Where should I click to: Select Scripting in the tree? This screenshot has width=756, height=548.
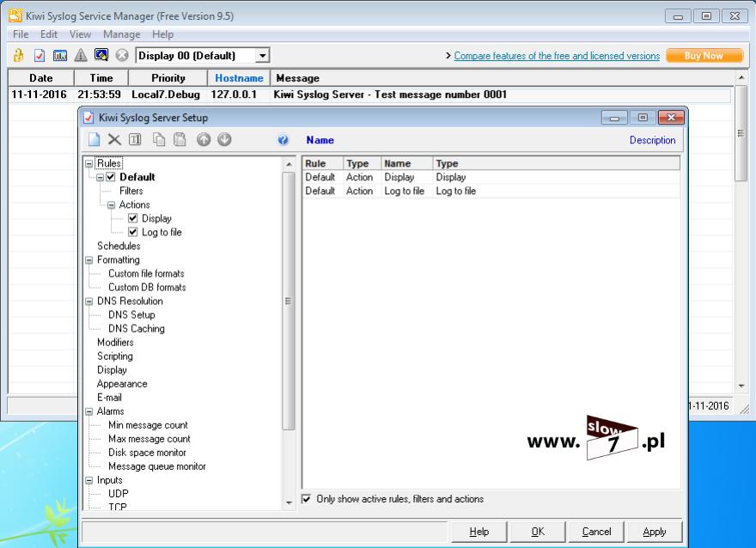tap(115, 356)
